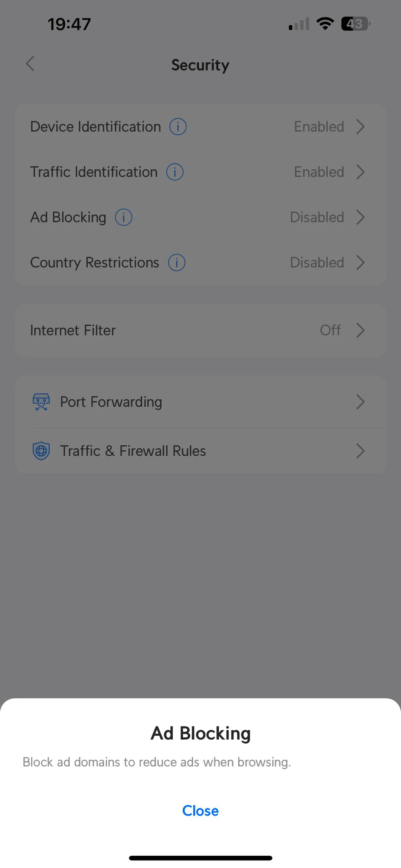This screenshot has height=868, width=401.
Task: Tap the Country Restrictions info icon
Action: pos(176,262)
